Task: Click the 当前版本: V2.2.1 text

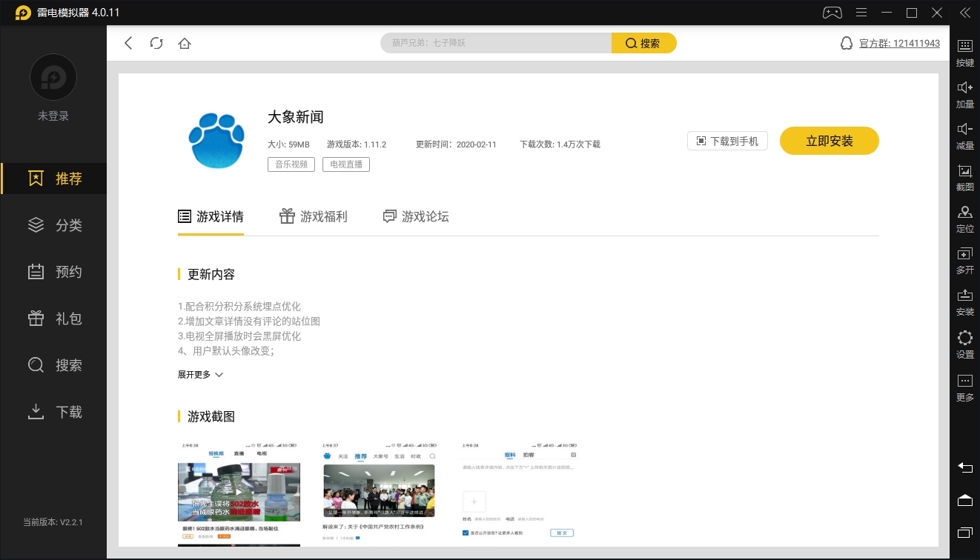Action: [53, 521]
